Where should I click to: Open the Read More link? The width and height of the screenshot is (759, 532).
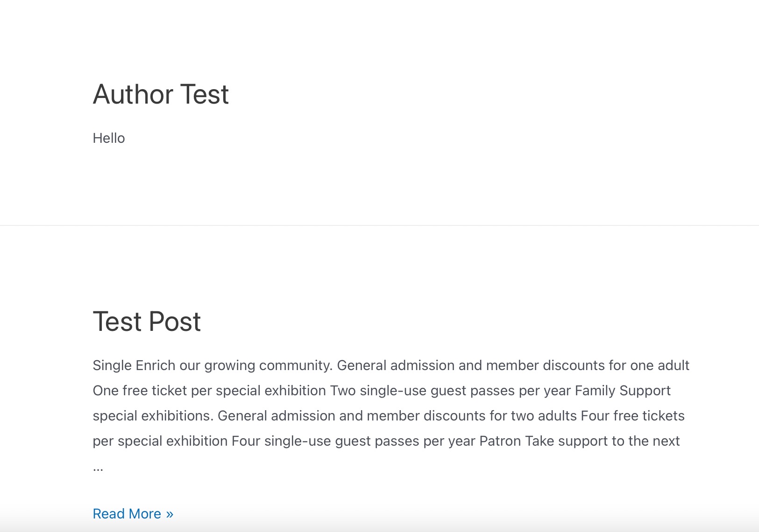[133, 514]
